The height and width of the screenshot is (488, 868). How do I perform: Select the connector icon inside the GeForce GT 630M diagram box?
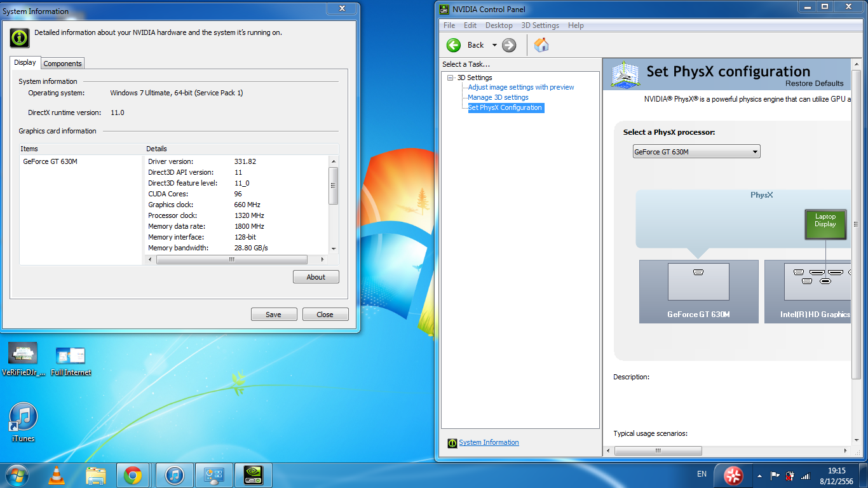(x=698, y=272)
